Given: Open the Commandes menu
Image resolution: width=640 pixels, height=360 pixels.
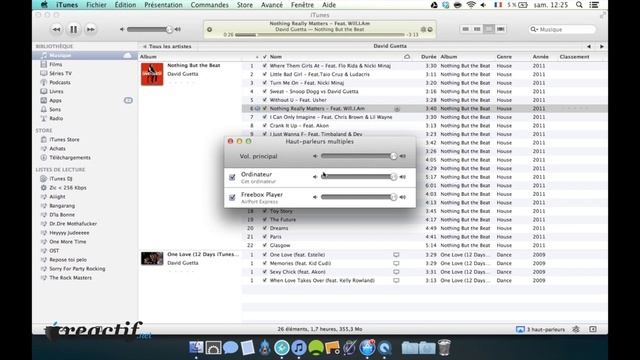Looking at the screenshot, I should tap(209, 5).
